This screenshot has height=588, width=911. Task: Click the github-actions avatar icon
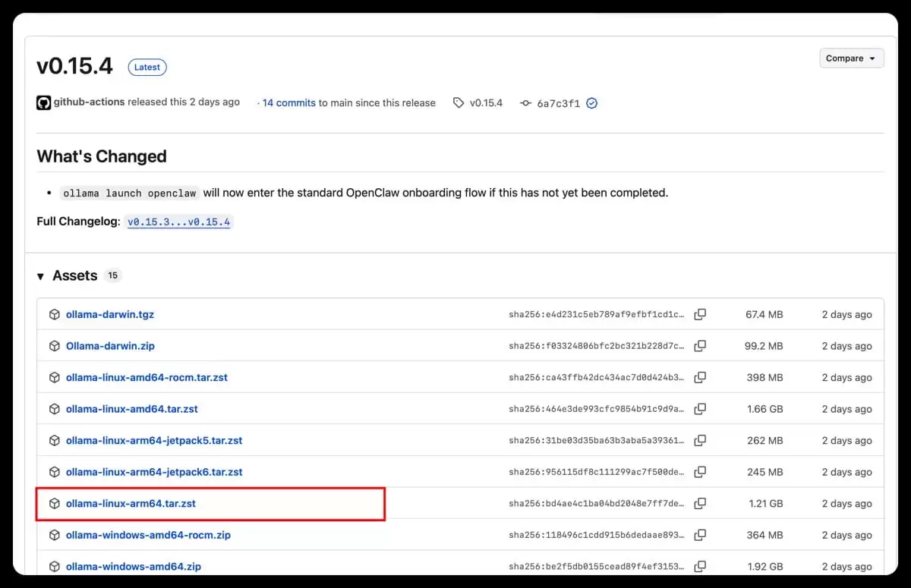pyautogui.click(x=43, y=102)
